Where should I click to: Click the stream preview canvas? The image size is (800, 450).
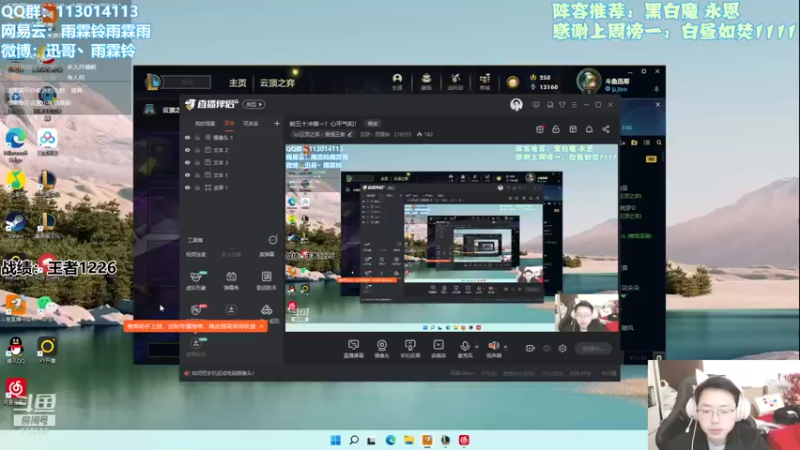tap(452, 238)
